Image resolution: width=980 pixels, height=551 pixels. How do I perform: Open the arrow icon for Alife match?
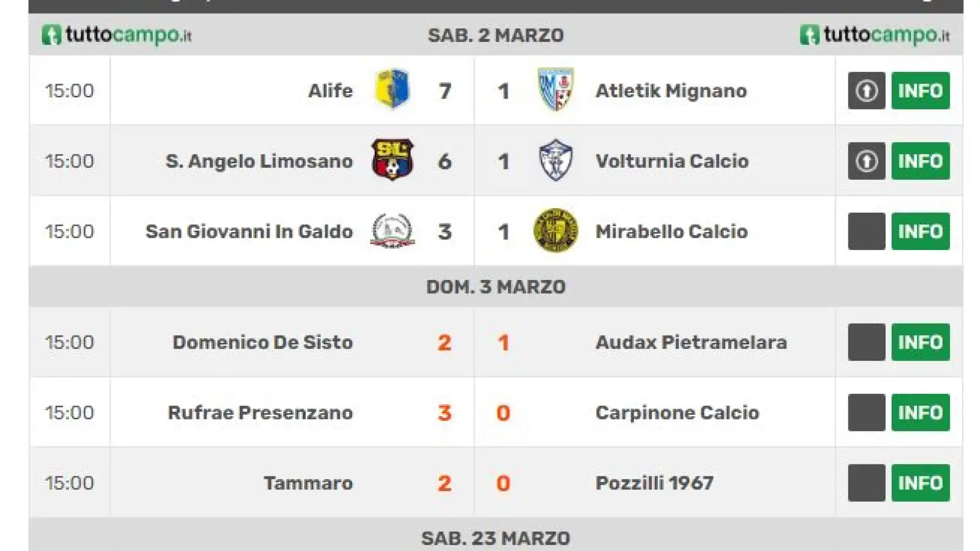pyautogui.click(x=867, y=91)
